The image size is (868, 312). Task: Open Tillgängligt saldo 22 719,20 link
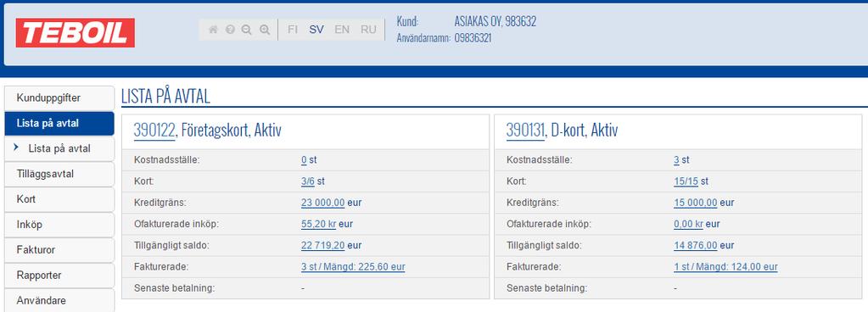pyautogui.click(x=322, y=245)
